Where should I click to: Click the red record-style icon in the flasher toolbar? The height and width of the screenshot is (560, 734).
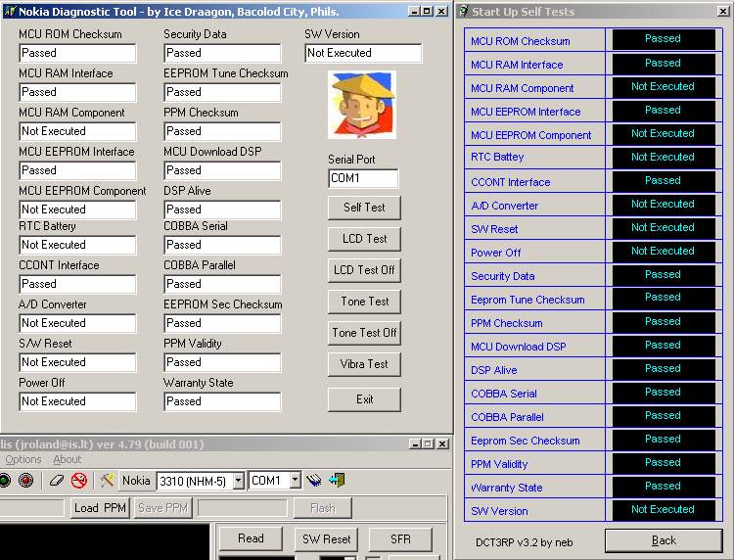(26, 481)
